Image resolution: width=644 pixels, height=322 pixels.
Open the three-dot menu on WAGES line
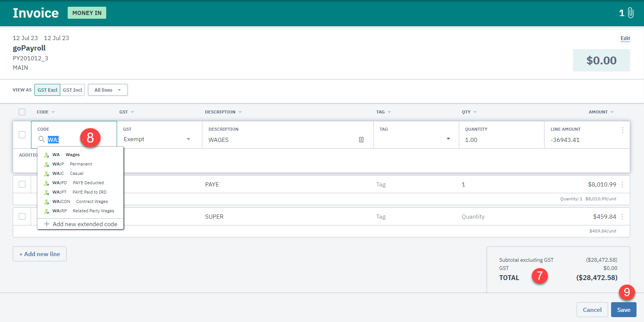pos(622,130)
